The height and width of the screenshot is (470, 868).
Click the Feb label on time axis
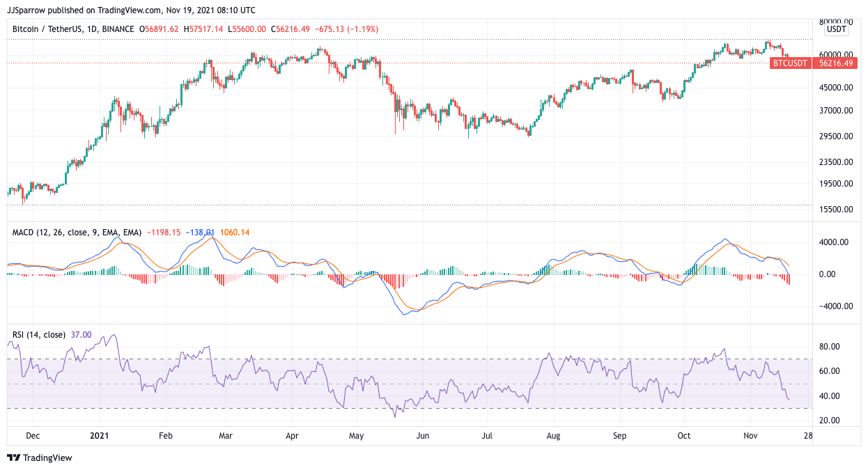coord(166,436)
